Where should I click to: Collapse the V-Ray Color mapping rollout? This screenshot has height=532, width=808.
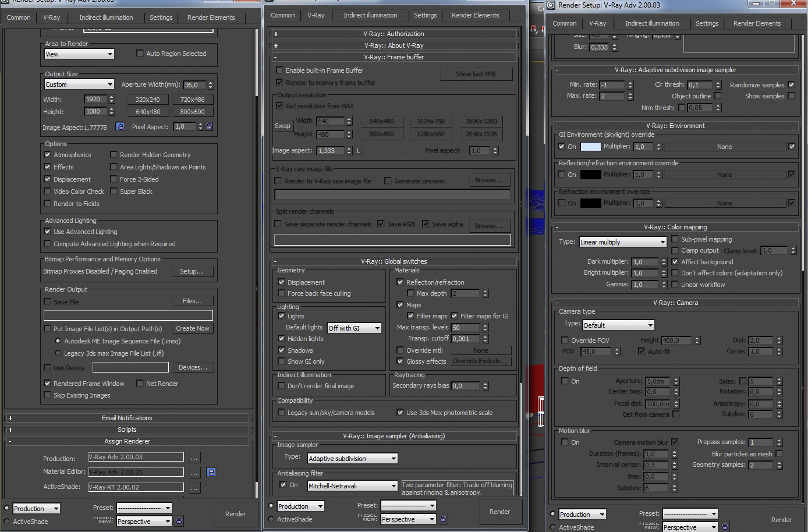[675, 227]
